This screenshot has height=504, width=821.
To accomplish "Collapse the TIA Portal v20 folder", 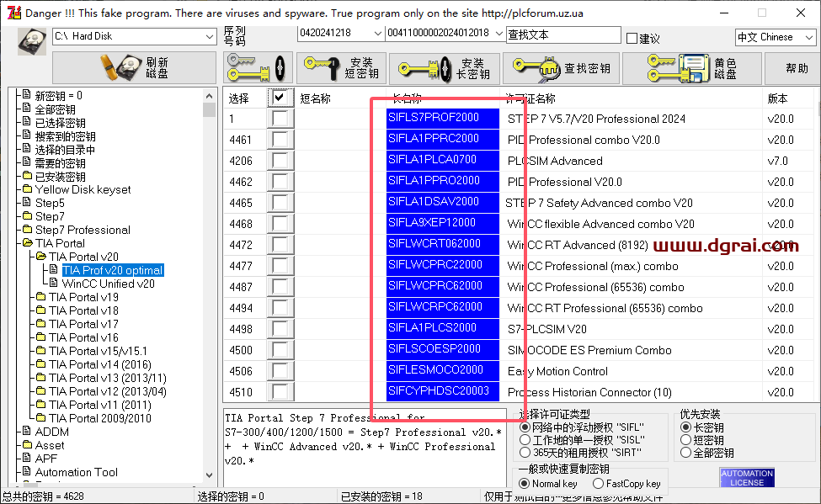I will 83,257.
